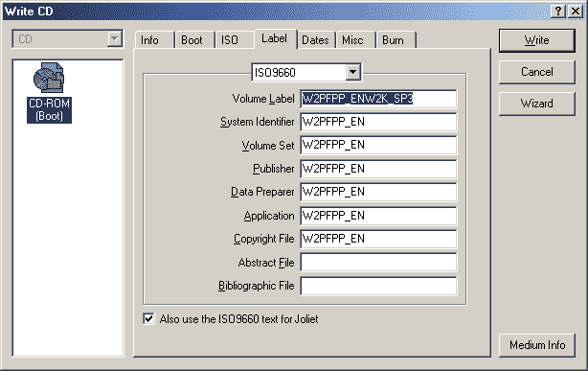The height and width of the screenshot is (371, 588).
Task: Click into the Copyright File field
Action: point(378,239)
